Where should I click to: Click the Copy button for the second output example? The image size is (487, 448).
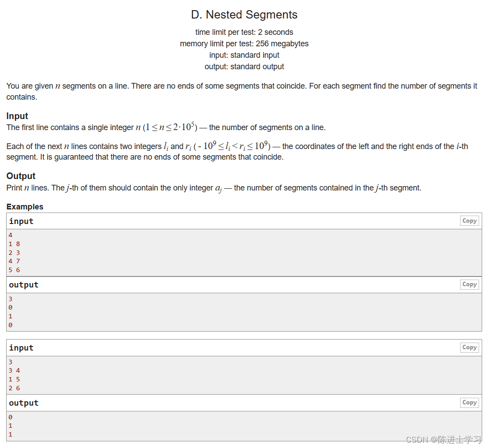pos(469,402)
